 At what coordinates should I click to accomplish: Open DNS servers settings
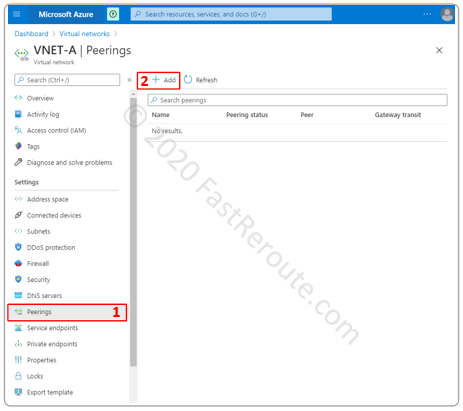[44, 296]
